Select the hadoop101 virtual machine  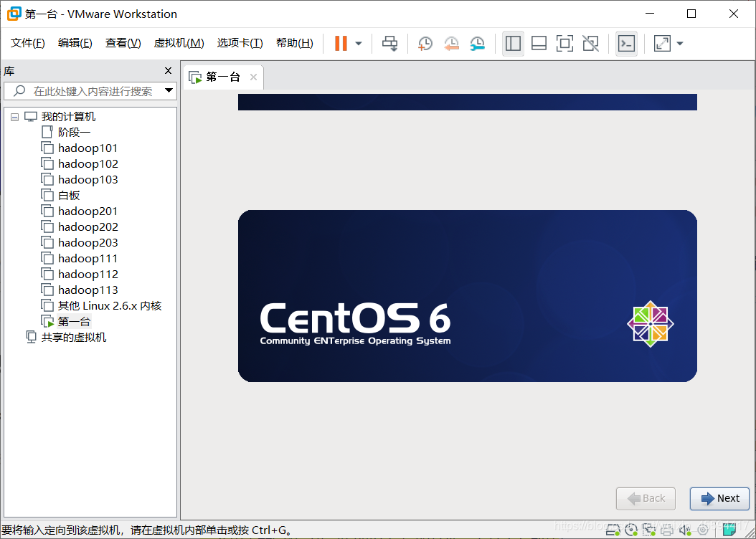point(88,148)
